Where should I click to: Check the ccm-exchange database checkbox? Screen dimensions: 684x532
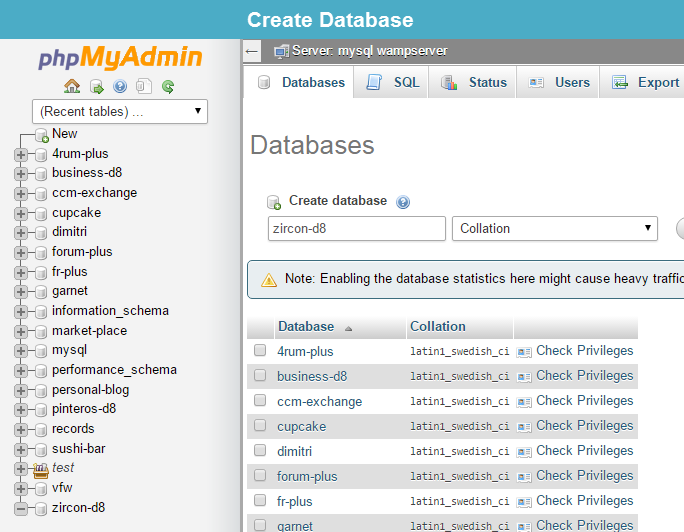point(260,400)
